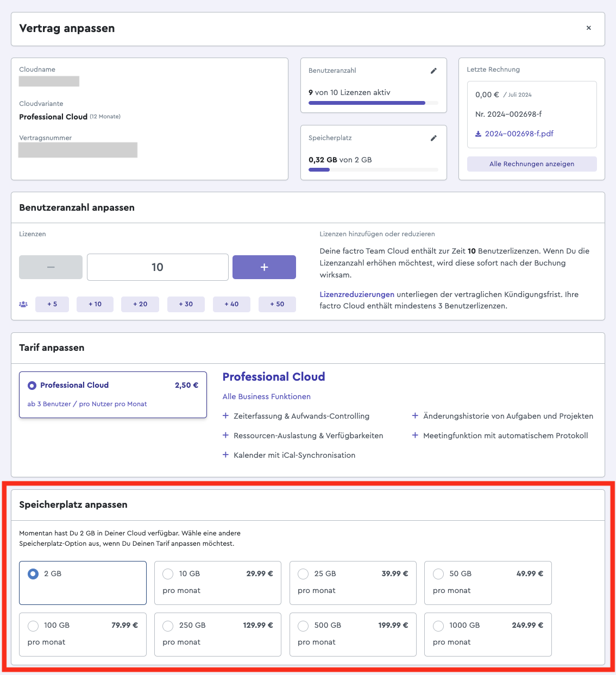This screenshot has width=616, height=675.
Task: Click 9 von 10 Lizenzen aktiv text
Action: point(349,92)
